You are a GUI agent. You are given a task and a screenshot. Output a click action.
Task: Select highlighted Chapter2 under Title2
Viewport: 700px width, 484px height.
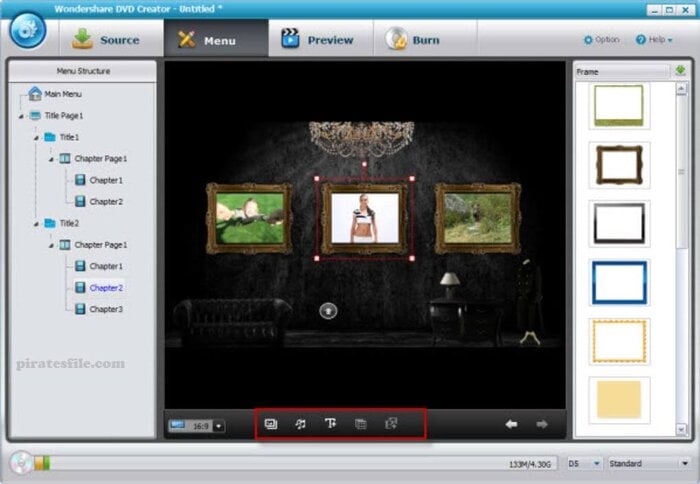(99, 288)
